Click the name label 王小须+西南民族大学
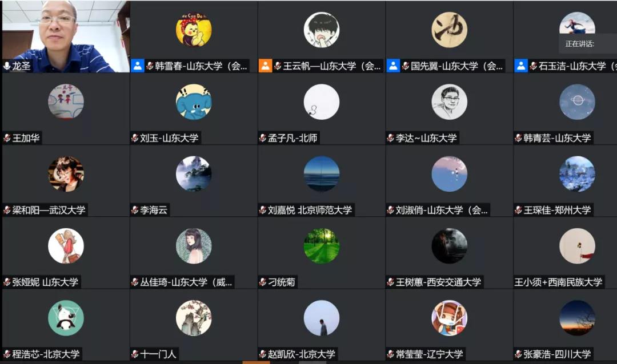The height and width of the screenshot is (364, 617). pyautogui.click(x=558, y=282)
